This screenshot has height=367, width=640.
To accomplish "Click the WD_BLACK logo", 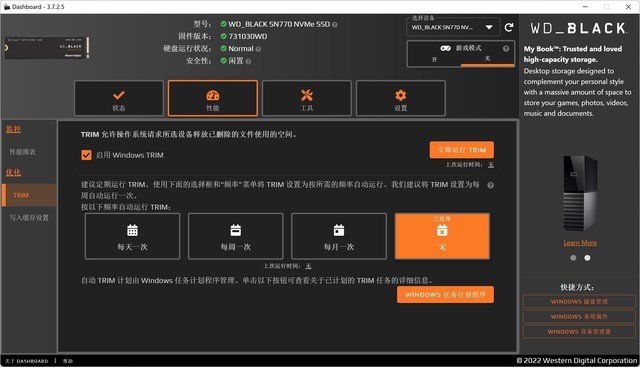I will coord(579,28).
